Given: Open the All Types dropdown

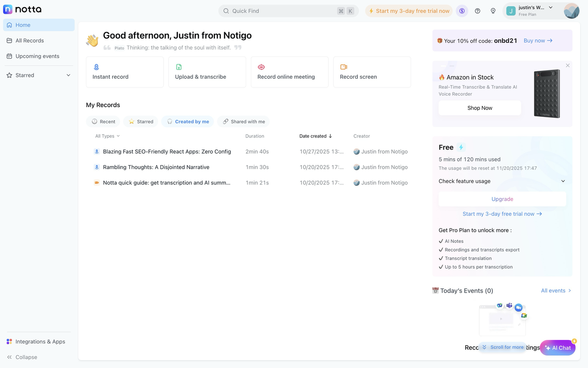Looking at the screenshot, I should coord(107,136).
